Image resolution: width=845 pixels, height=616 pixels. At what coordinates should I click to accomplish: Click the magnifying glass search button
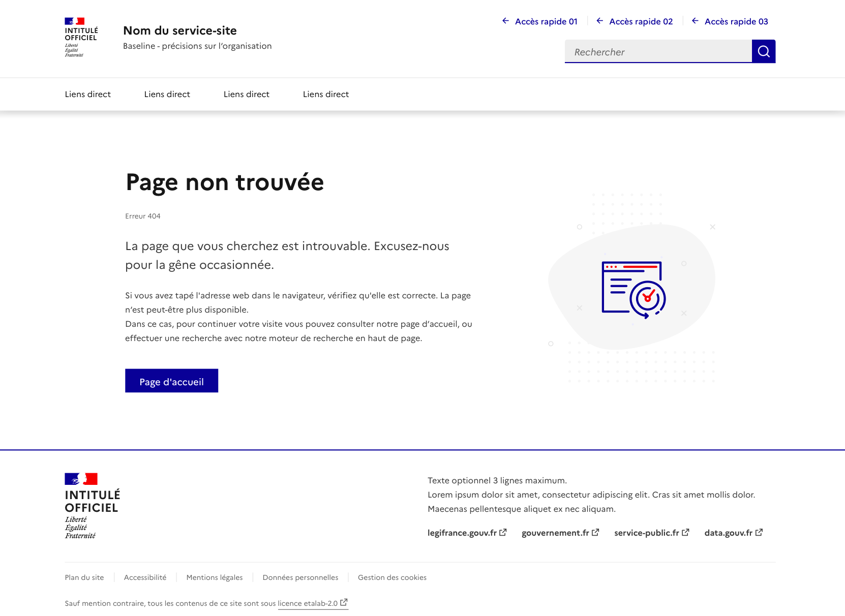pos(763,51)
